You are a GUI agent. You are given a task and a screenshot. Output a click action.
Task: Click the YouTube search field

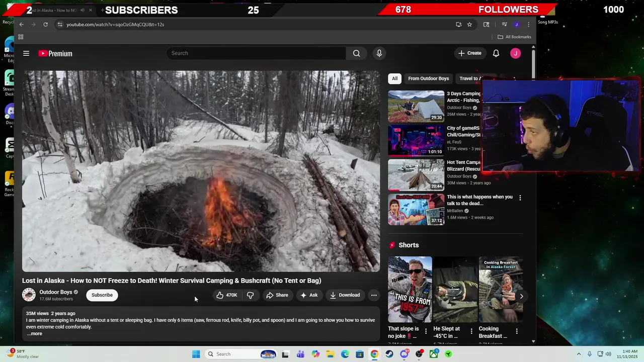tap(256, 53)
